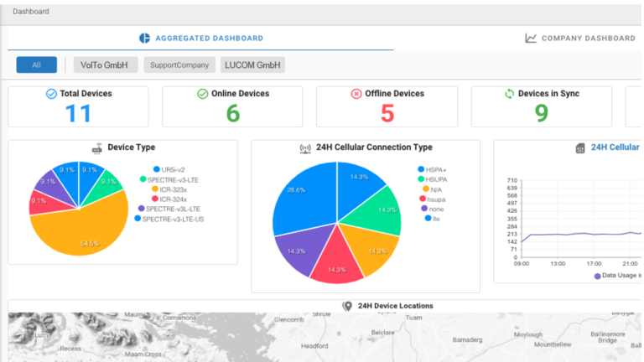The image size is (644, 362).
Task: Click the Devices in Sync refresh icon
Action: pyautogui.click(x=509, y=94)
